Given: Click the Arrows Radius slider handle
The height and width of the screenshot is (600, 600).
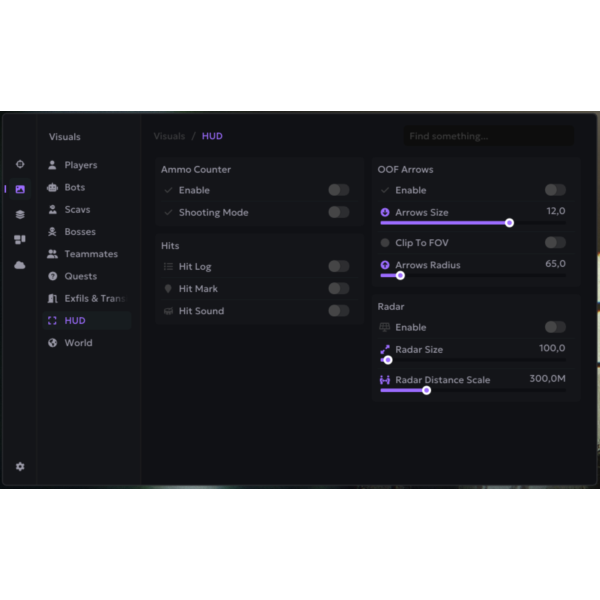Looking at the screenshot, I should click(400, 276).
